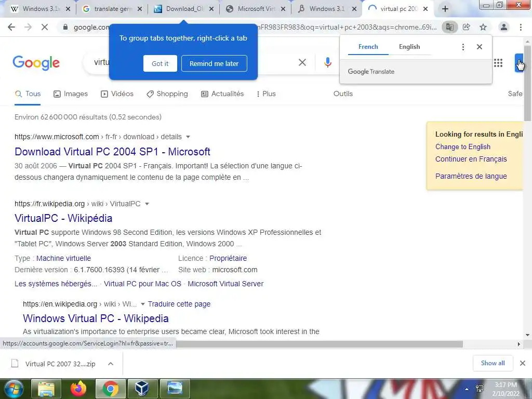
Task: Click Got it button
Action: [160, 63]
